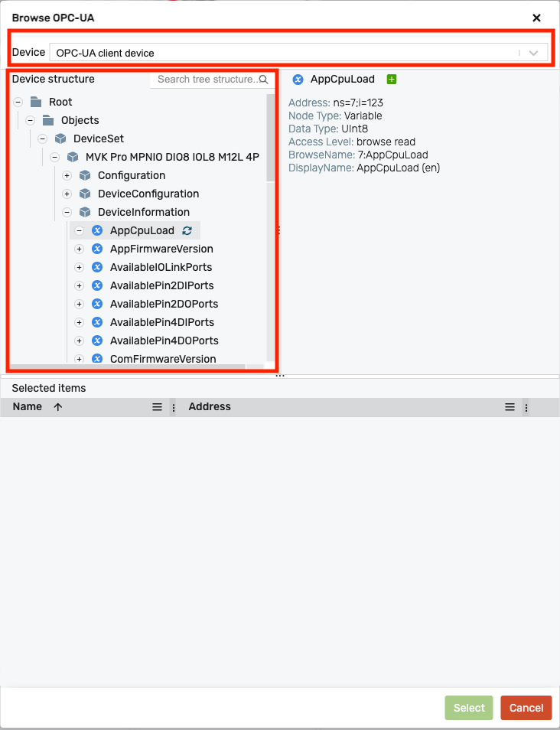Expand the Configuration node

pyautogui.click(x=67, y=175)
